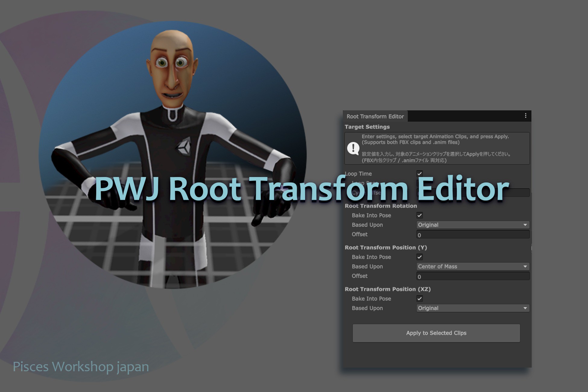This screenshot has width=588, height=392.
Task: Uncheck Bake Into Pose under Root Transform Rotation
Action: click(419, 215)
